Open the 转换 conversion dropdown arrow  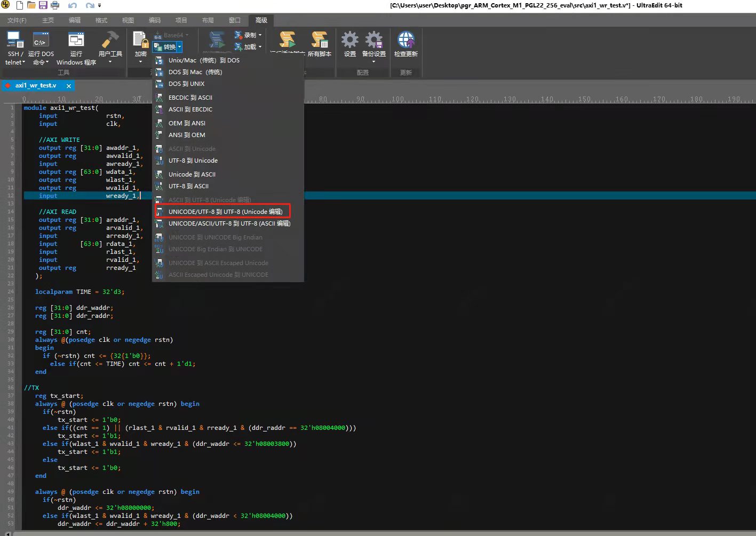pyautogui.click(x=179, y=47)
